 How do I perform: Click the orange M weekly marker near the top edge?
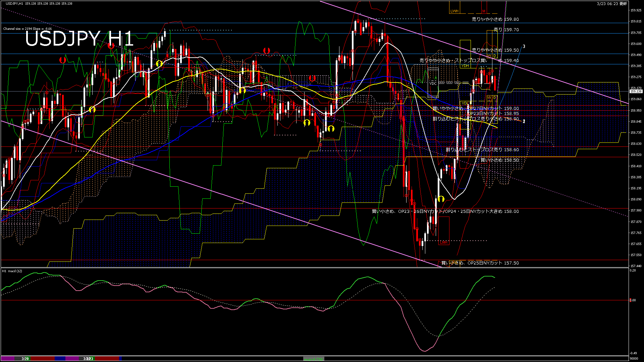484,11
